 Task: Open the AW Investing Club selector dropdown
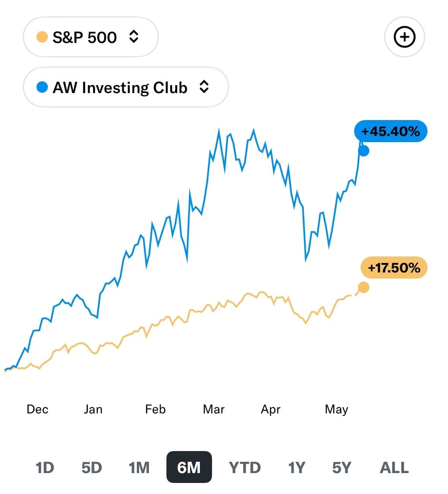(x=125, y=87)
